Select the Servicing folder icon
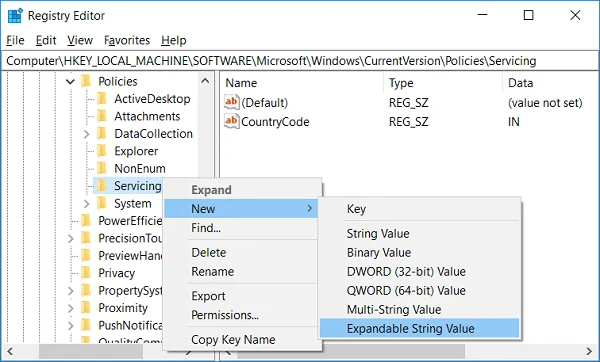Viewport: 600px width, 362px height. pyautogui.click(x=102, y=186)
